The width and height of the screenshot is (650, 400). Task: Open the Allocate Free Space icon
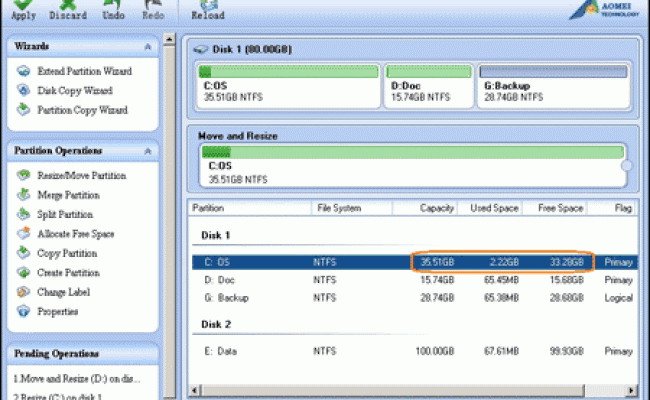pos(24,234)
